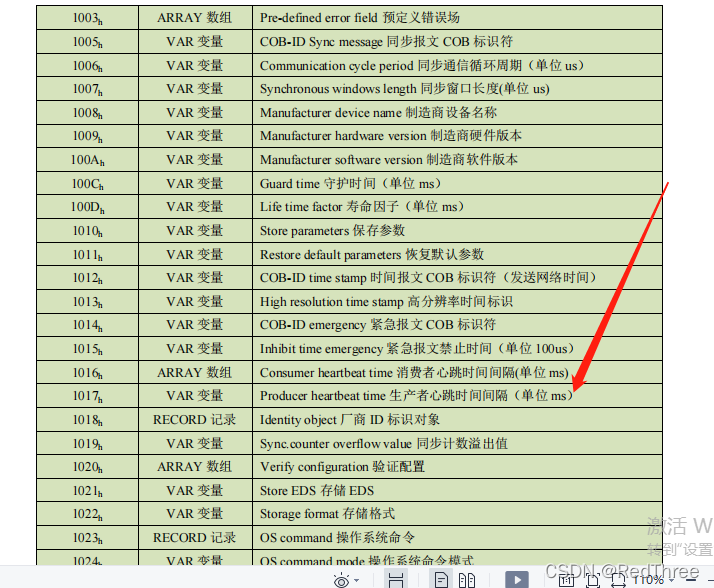
Task: Click 'VAR 变量' in the 1011h row
Action: (x=194, y=255)
